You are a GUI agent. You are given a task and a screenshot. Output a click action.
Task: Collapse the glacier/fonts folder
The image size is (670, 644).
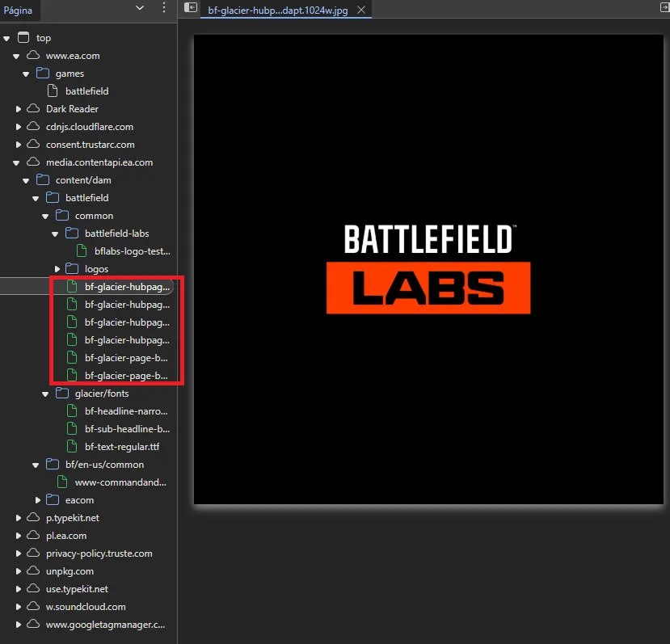46,394
